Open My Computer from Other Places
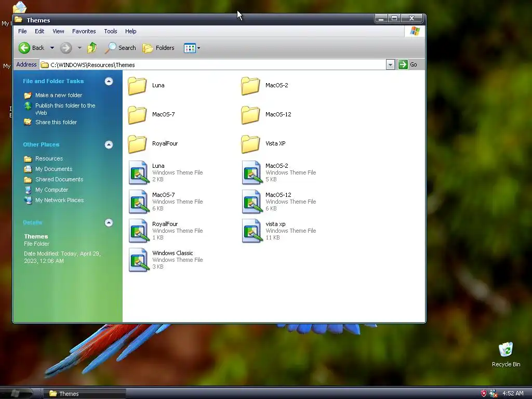 click(46, 190)
